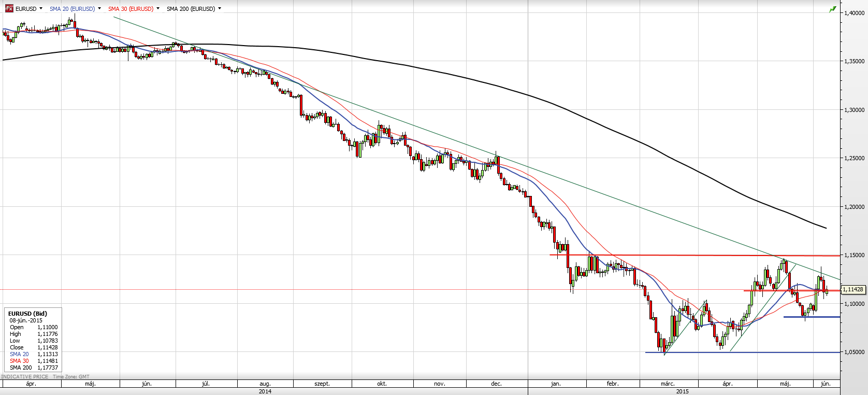
Task: Click the 1,40000 price axis label
Action: point(855,13)
